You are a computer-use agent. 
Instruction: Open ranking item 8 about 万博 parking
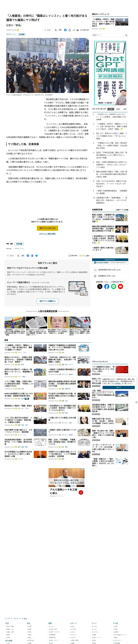[111, 184]
